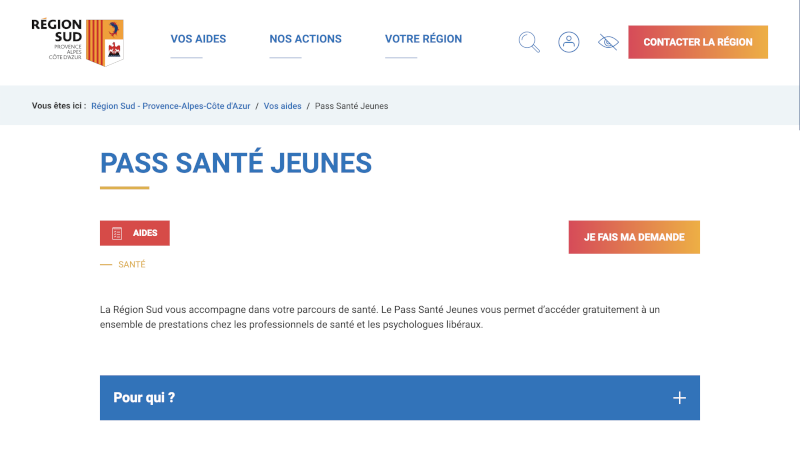Go to the Vos aides breadcrumb link
The height and width of the screenshot is (450, 800).
[282, 106]
